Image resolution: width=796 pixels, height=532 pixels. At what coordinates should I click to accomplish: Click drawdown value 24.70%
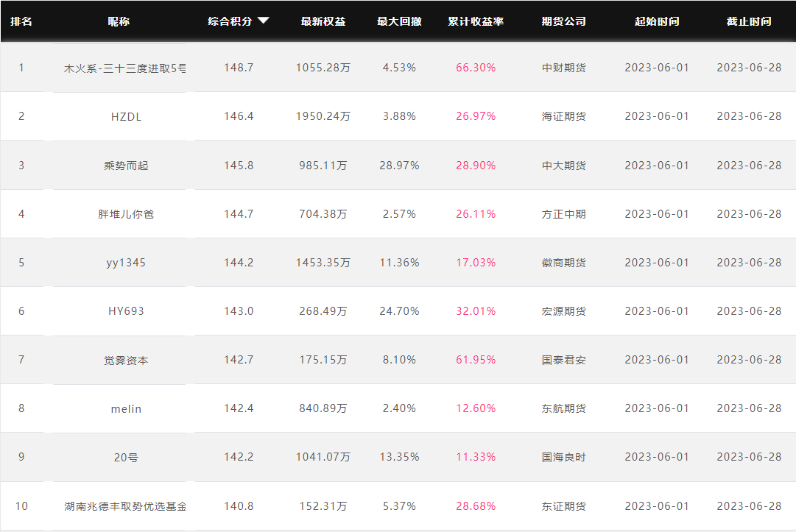400,311
